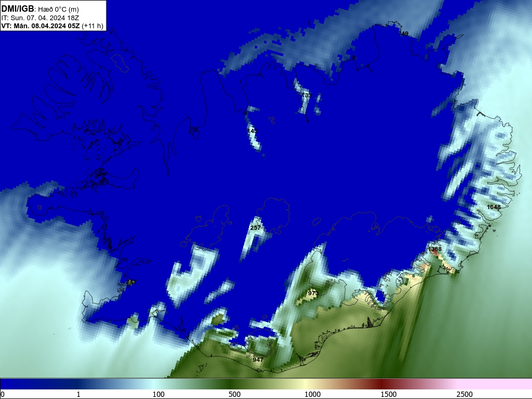This screenshot has height=399, width=532.
Task: Click the 973 value label on map
Action: click(313, 293)
